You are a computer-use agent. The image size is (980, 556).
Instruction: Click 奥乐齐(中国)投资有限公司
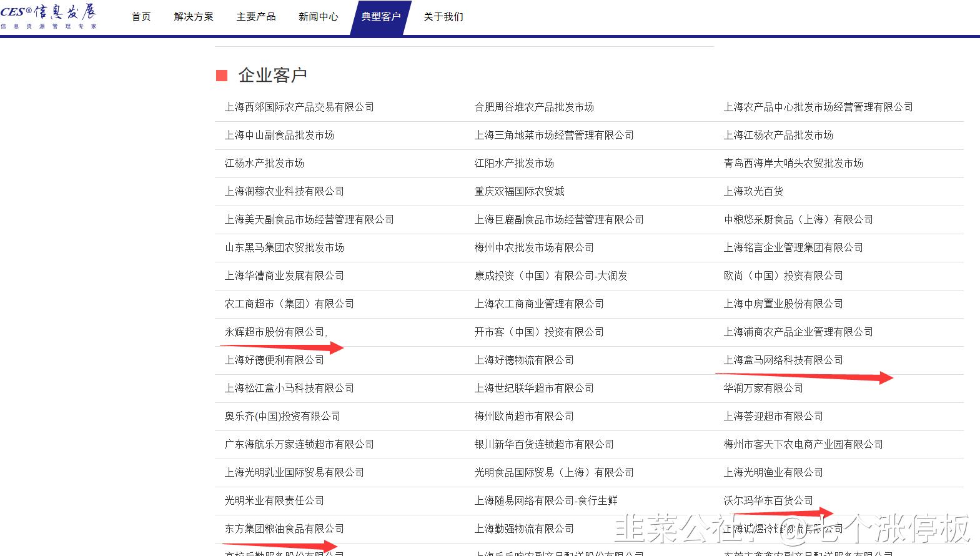pyautogui.click(x=282, y=417)
